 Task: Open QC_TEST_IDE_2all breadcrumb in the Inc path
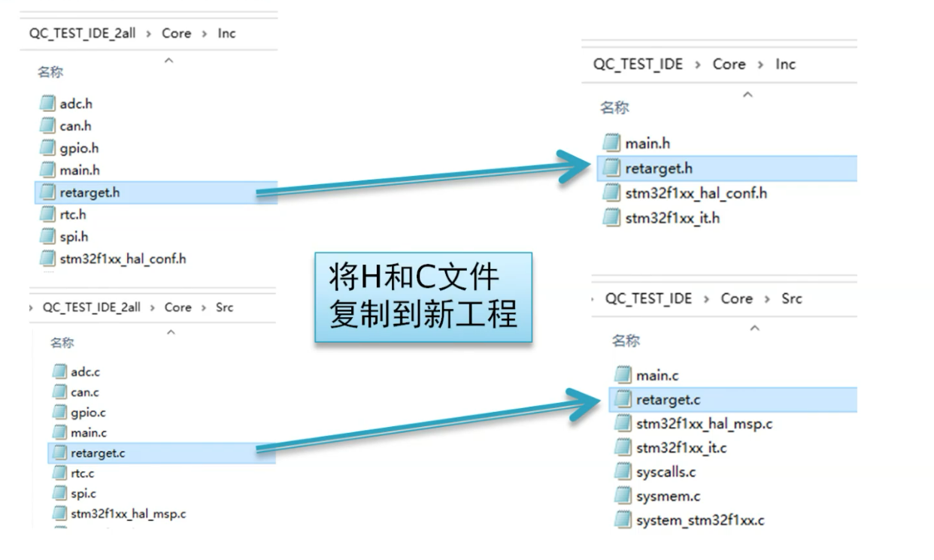tap(83, 33)
